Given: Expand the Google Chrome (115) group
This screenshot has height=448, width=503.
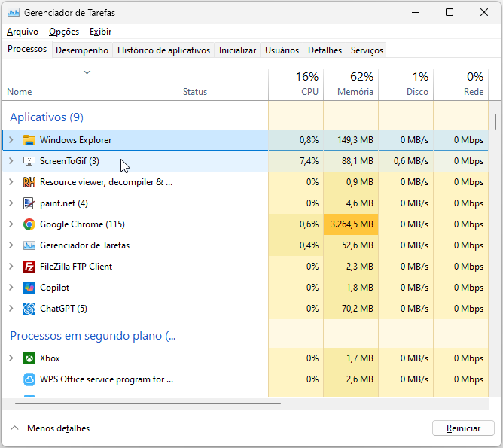Looking at the screenshot, I should (x=11, y=224).
